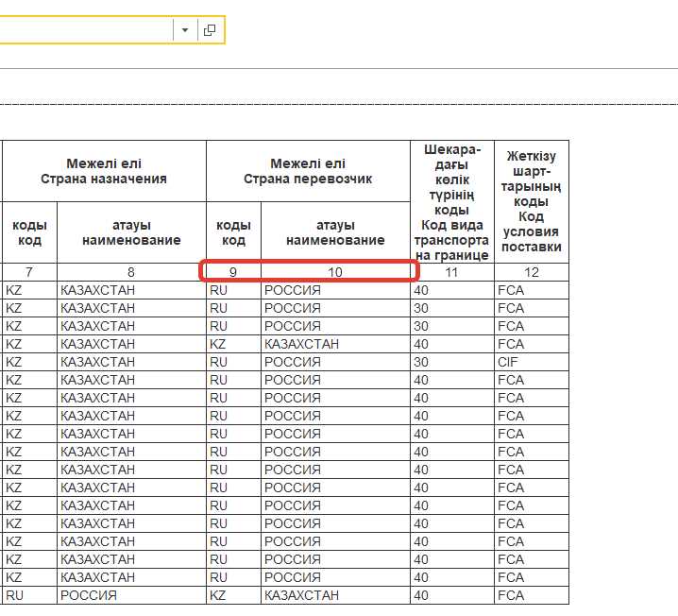This screenshot has height=616, width=678.
Task: Select carrier code 'KZ' in the row destined to РОССИЯ
Action: tap(233, 595)
